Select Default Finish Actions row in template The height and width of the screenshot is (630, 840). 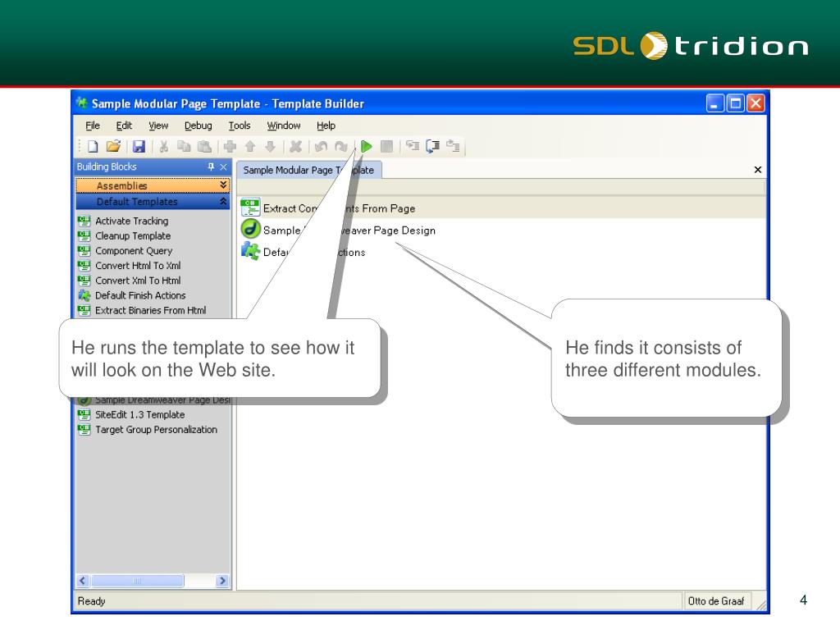[x=501, y=252]
